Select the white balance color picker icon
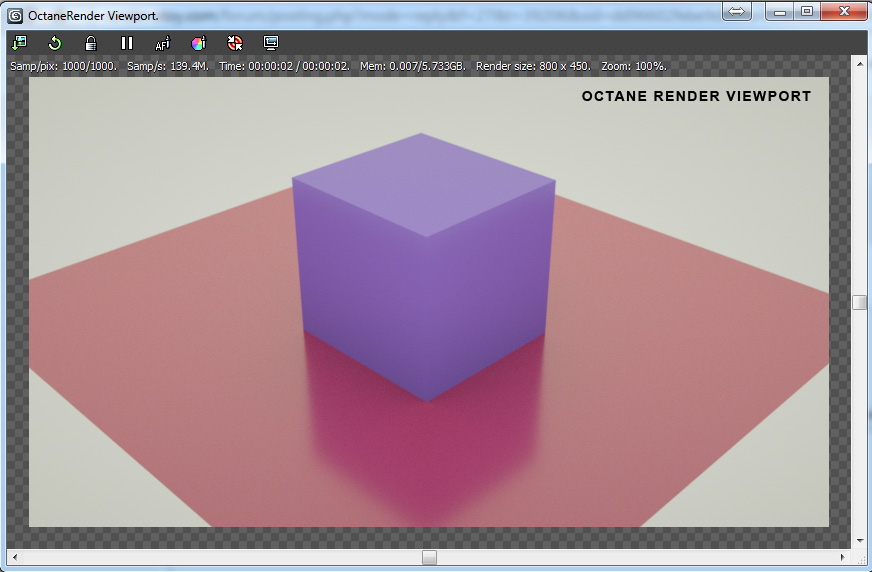The width and height of the screenshot is (872, 572). (x=198, y=43)
